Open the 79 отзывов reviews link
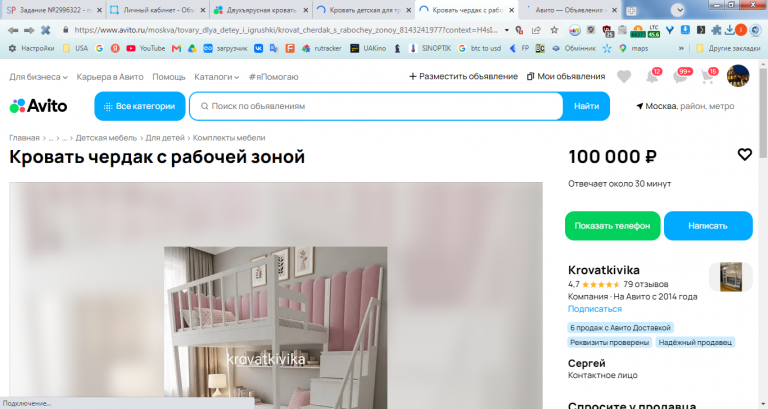The width and height of the screenshot is (768, 409). (x=646, y=284)
